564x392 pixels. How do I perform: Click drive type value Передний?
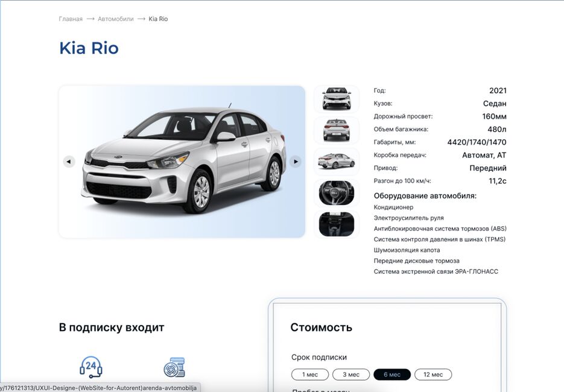tap(488, 168)
